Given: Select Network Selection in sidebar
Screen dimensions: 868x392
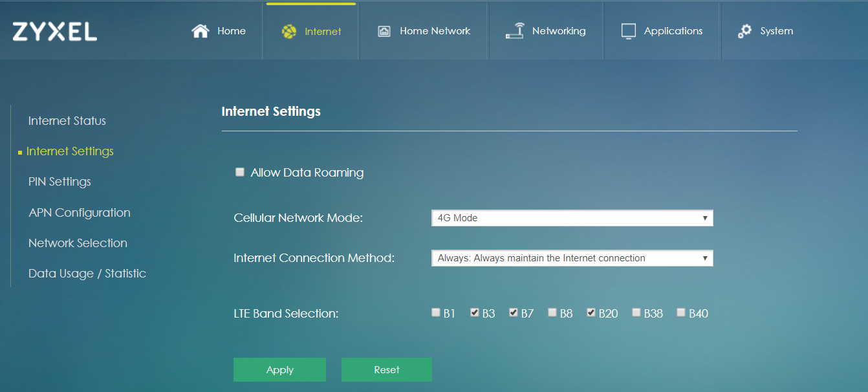Looking at the screenshot, I should (x=78, y=243).
